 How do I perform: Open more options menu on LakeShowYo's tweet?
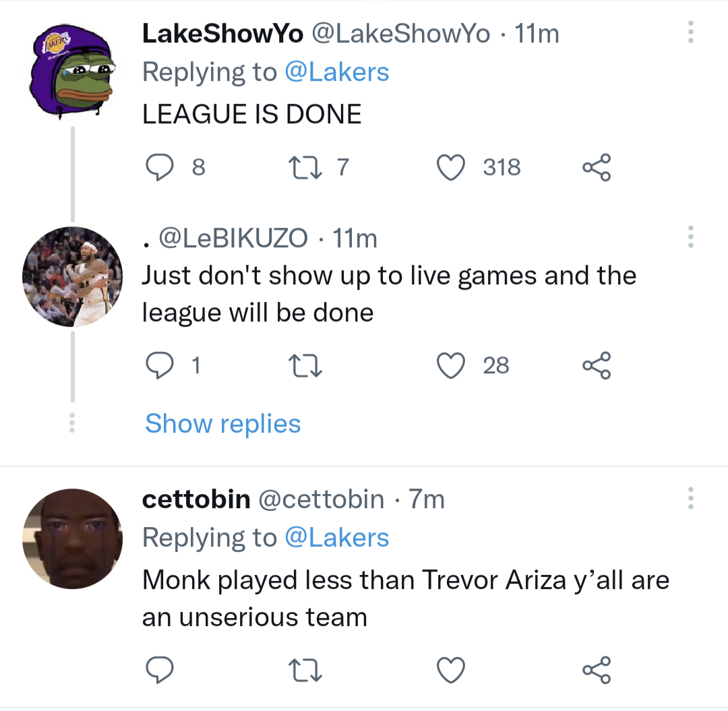(x=690, y=32)
